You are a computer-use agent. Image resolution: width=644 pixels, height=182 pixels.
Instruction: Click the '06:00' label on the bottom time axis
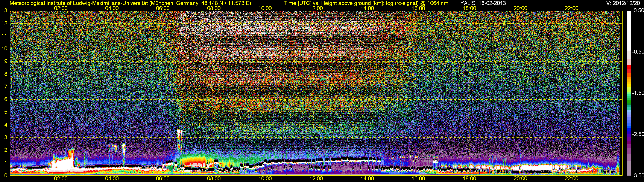tap(163, 179)
